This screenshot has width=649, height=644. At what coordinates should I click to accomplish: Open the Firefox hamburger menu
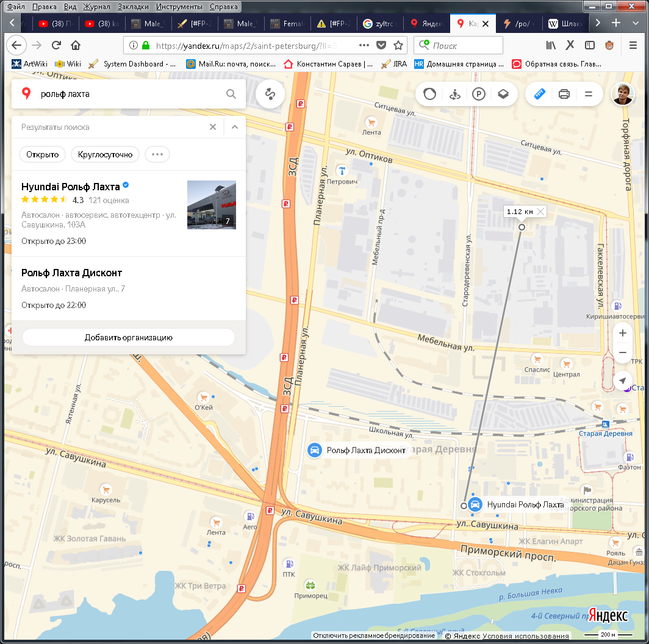click(x=633, y=45)
